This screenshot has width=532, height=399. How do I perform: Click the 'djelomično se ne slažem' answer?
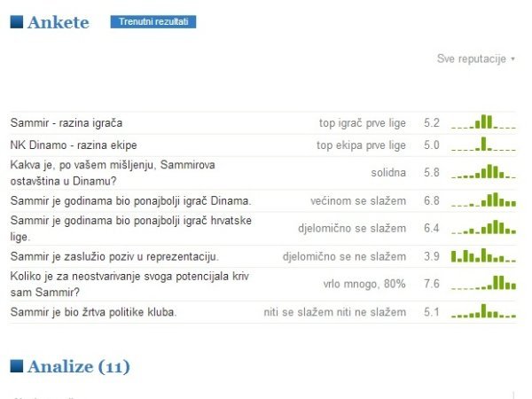click(x=344, y=256)
